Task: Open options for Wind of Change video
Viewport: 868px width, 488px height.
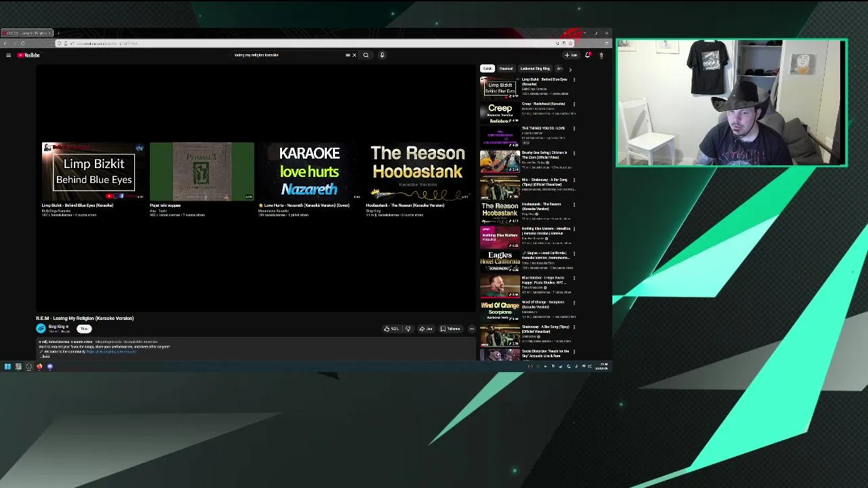Action: point(574,302)
